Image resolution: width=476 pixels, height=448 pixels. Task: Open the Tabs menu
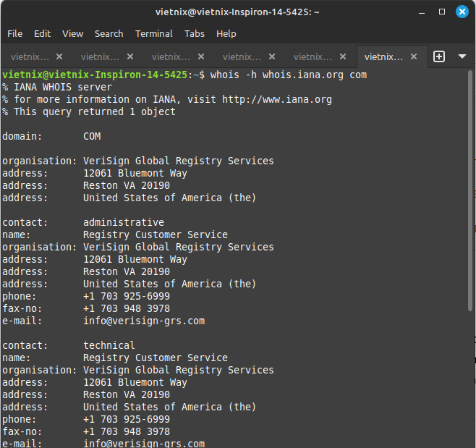click(x=195, y=34)
